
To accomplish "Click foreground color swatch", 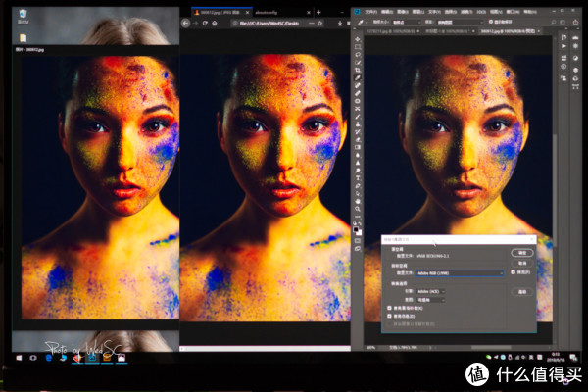I will [x=356, y=229].
